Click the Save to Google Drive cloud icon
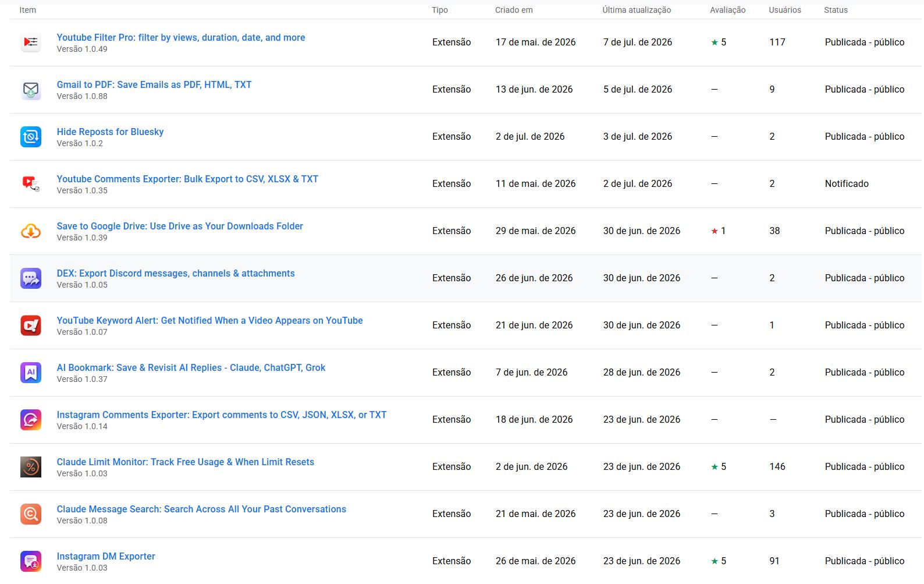Viewport: 924px width, 584px height. (x=31, y=231)
